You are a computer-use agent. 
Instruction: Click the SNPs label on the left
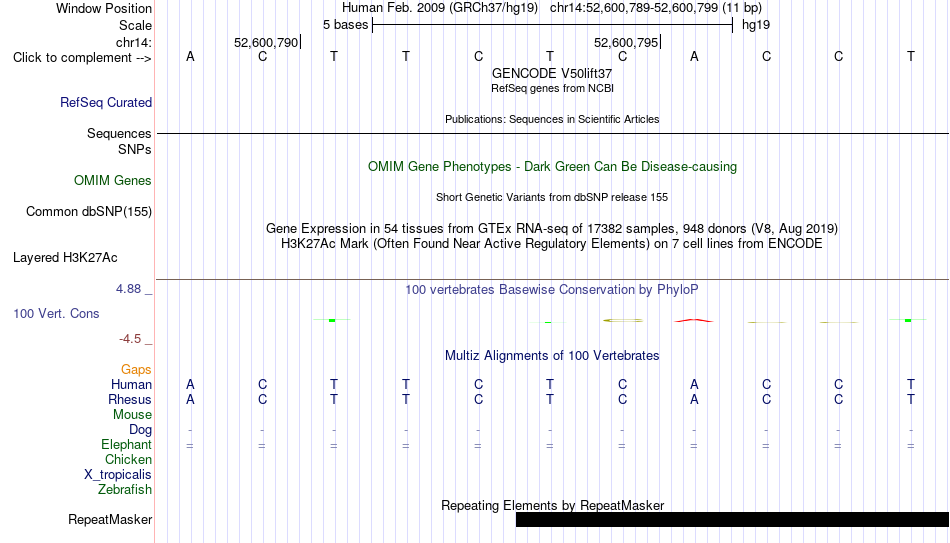135,149
